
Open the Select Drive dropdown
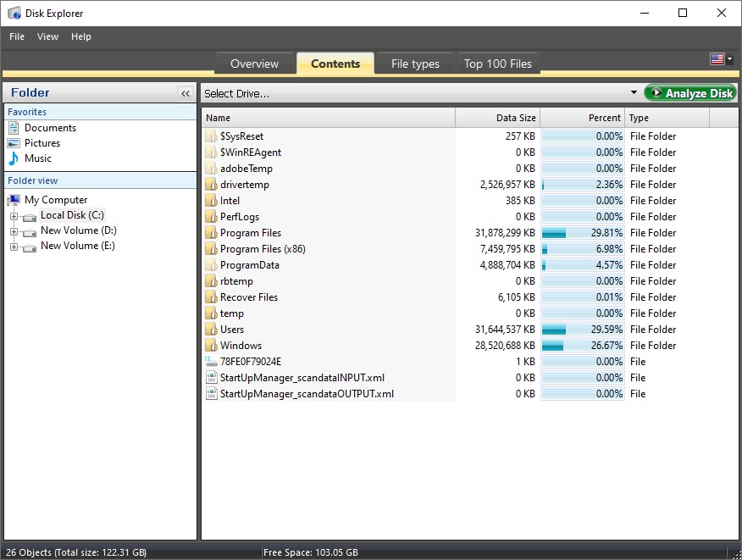coord(635,91)
